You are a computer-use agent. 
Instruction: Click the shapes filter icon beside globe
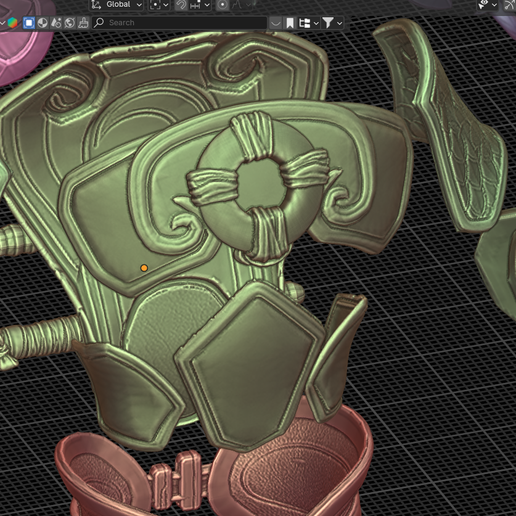point(56,23)
